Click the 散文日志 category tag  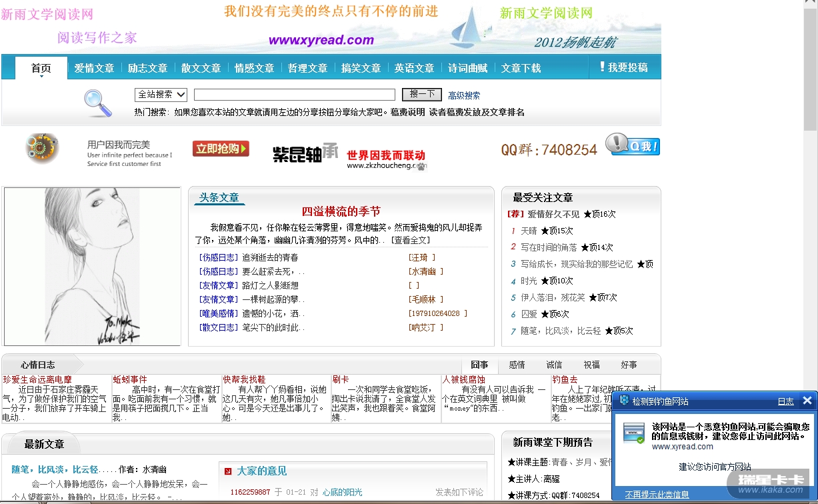tap(218, 327)
